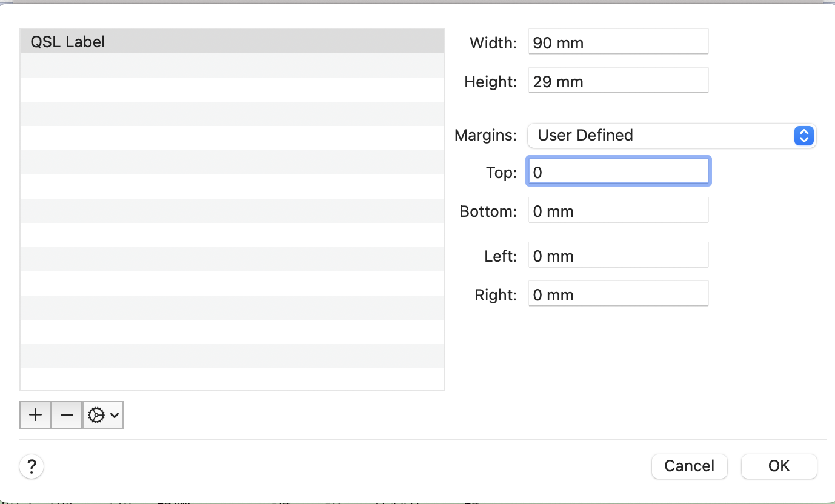
Task: Remove the selected paper size with minus
Action: coord(67,415)
